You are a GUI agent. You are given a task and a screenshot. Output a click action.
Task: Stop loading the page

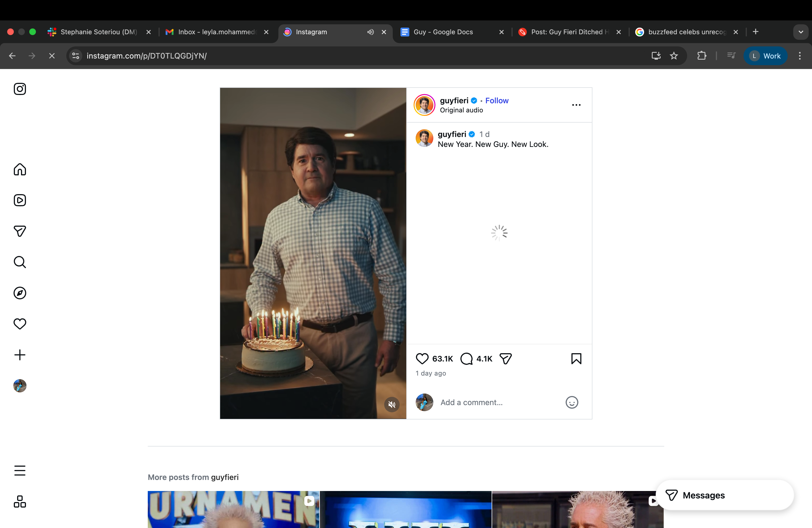point(52,56)
